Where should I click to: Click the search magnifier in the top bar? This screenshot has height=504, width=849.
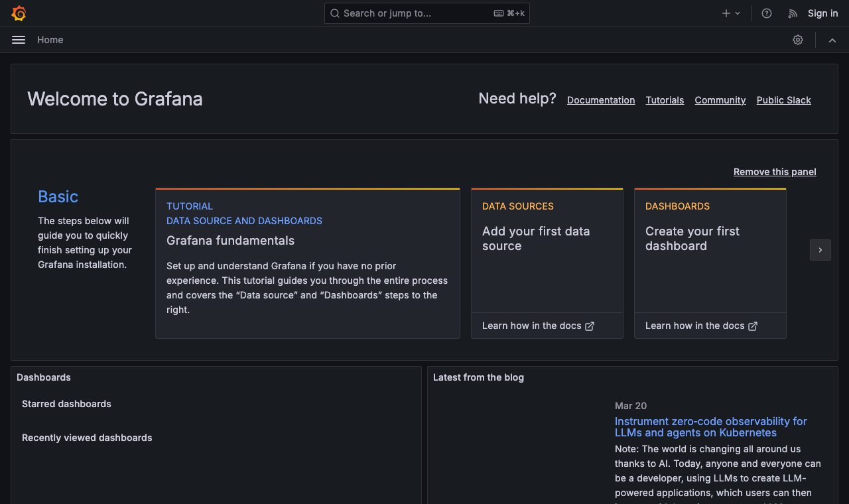334,13
